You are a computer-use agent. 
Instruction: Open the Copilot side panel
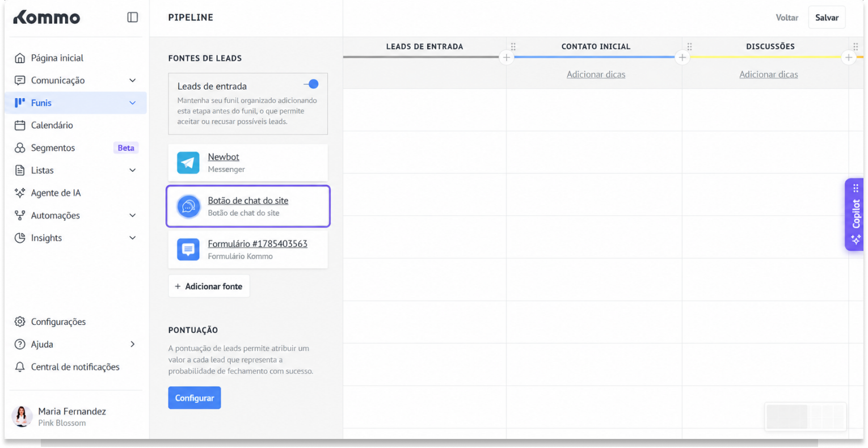pos(854,214)
